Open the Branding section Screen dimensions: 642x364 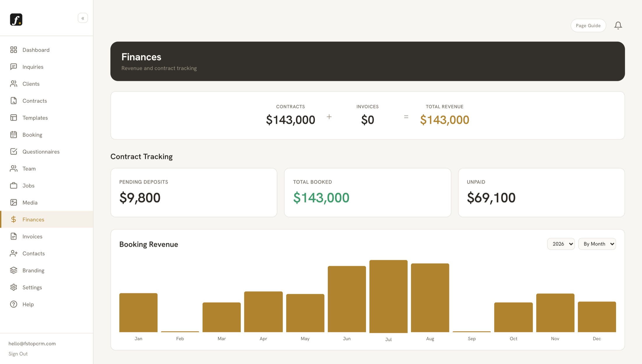click(x=47, y=270)
